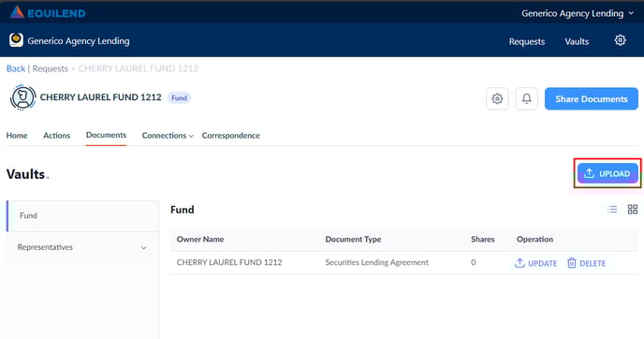Expand the Representatives chevron
The image size is (644, 339).
point(144,248)
